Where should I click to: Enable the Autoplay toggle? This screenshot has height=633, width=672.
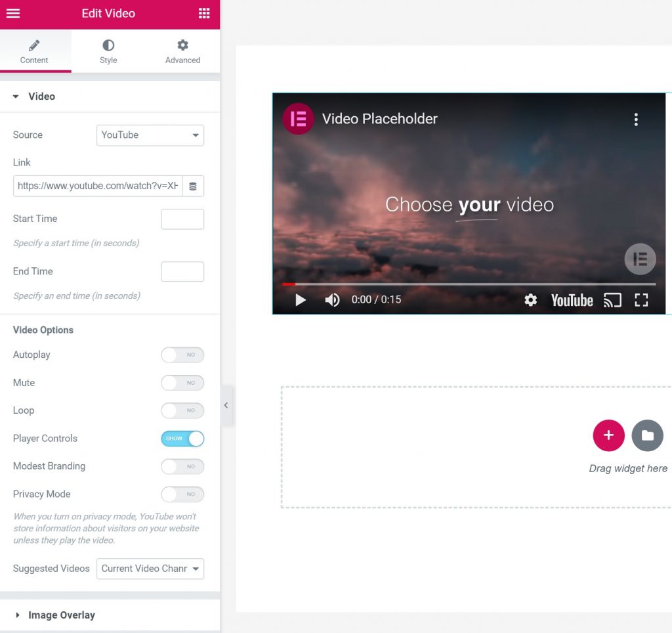pyautogui.click(x=182, y=355)
